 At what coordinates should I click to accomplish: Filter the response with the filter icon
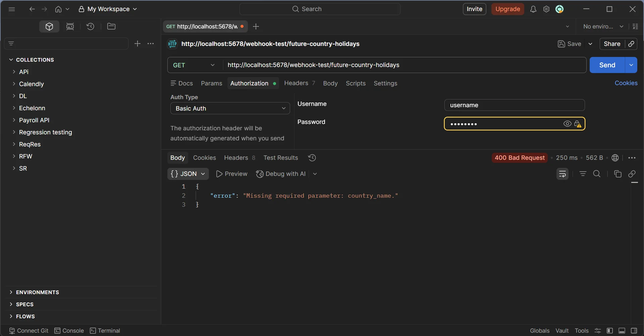pos(583,174)
